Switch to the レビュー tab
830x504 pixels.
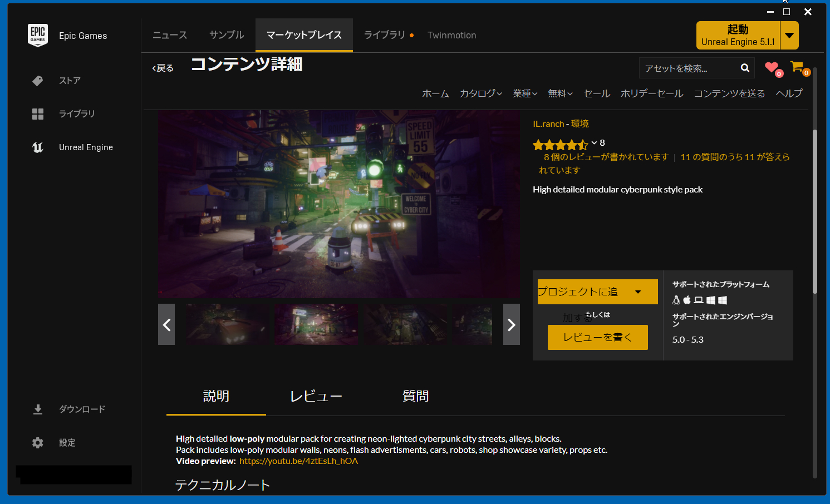click(x=316, y=396)
